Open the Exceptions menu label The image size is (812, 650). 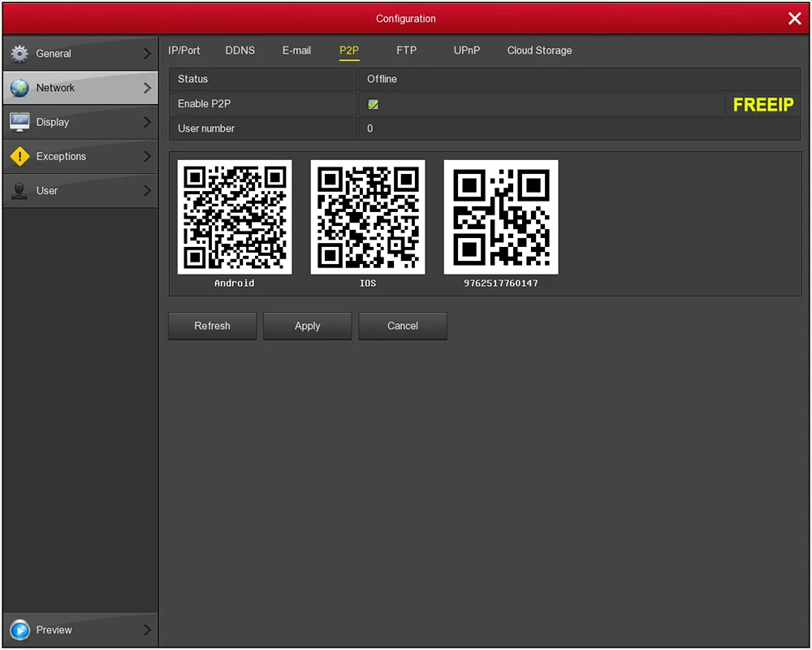pyautogui.click(x=61, y=156)
